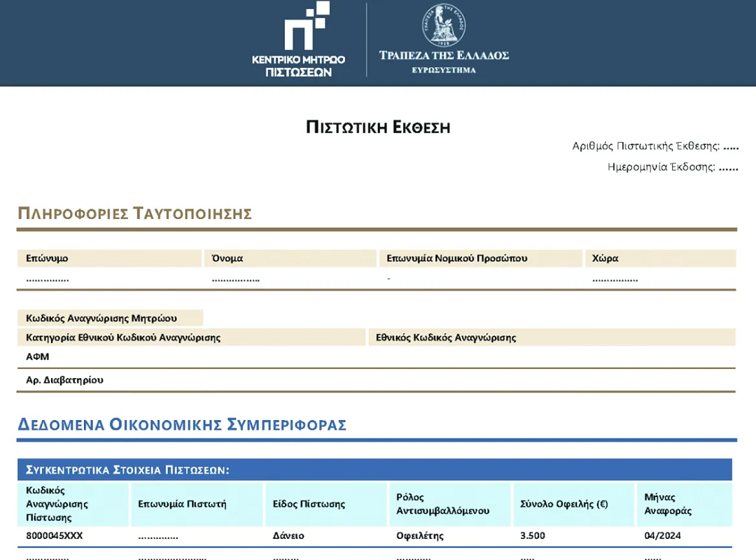This screenshot has width=756, height=560.
Task: Click the Αρ. Διαβατηρίου row
Action: (64, 380)
